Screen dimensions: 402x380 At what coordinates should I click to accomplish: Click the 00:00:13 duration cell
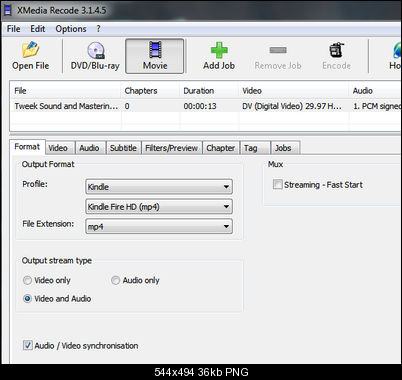tap(209, 106)
